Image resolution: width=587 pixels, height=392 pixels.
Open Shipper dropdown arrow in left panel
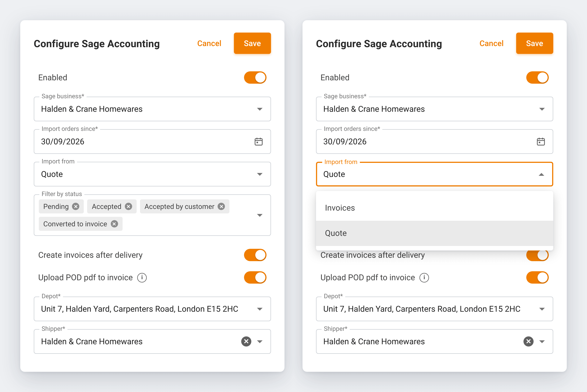(260, 341)
